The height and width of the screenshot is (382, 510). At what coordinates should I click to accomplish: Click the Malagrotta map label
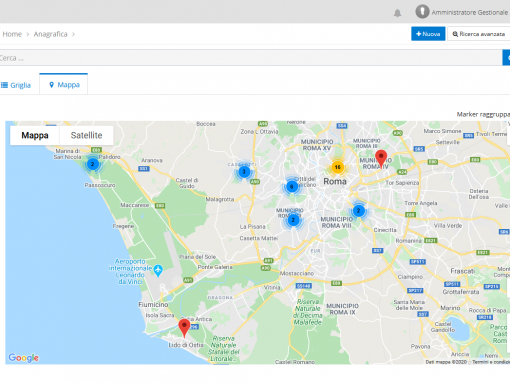pyautogui.click(x=220, y=199)
